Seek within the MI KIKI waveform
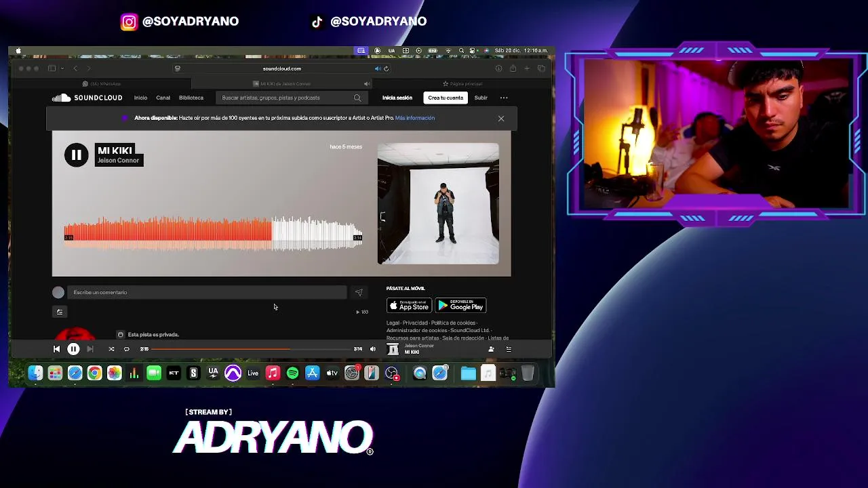Image resolution: width=868 pixels, height=488 pixels. pyautogui.click(x=213, y=232)
